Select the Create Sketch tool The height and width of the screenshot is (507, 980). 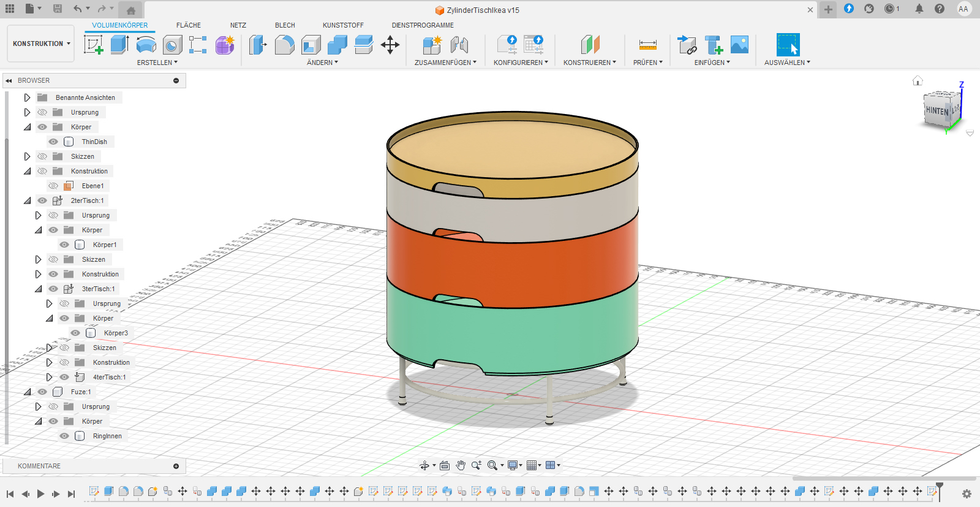[x=93, y=45]
